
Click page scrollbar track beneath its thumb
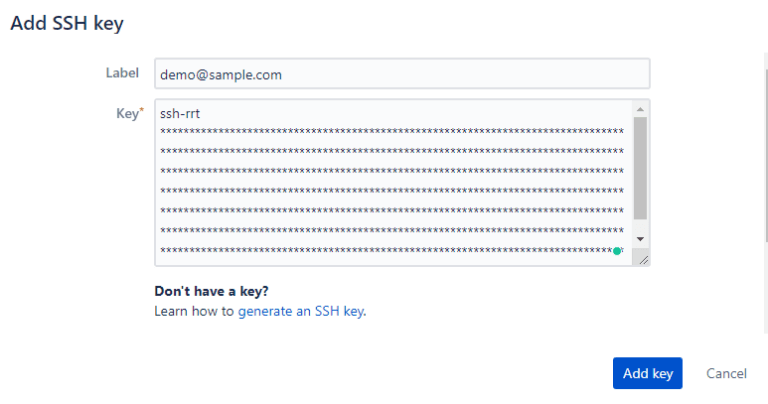pyautogui.click(x=766, y=287)
